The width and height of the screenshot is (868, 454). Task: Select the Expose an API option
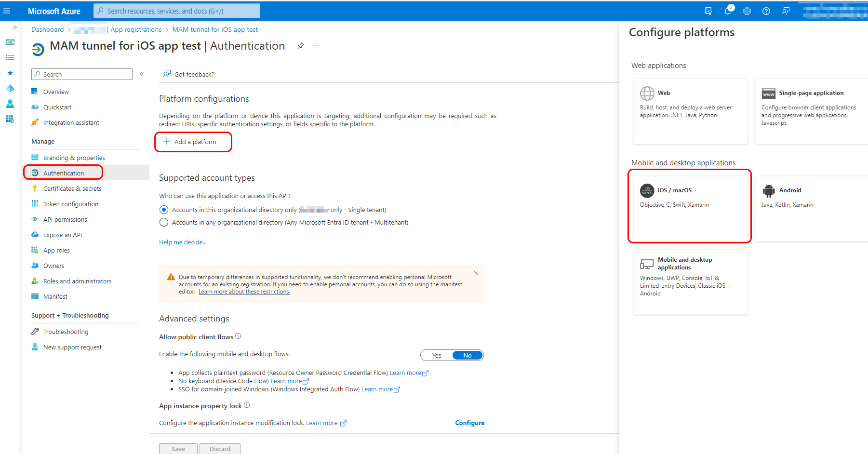62,235
